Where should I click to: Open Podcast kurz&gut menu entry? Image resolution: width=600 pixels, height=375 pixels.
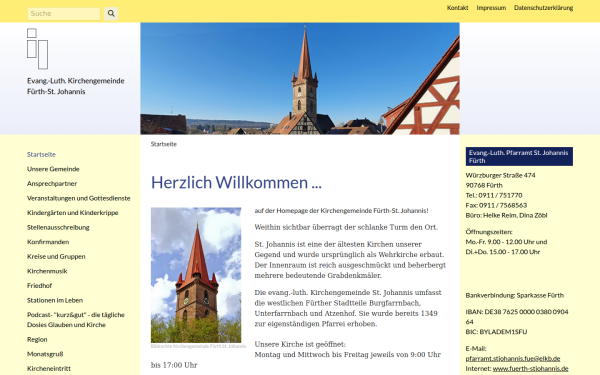76,320
